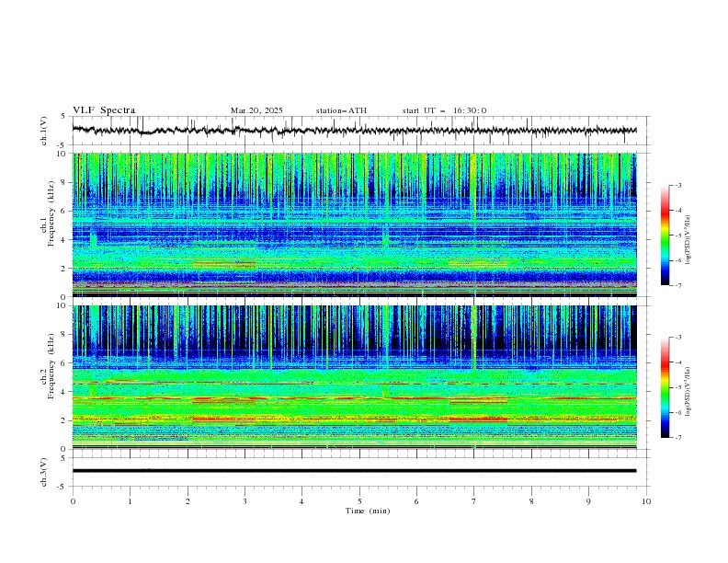Click the ch.2 spectrogram panel
The height and width of the screenshot is (563, 728).
pos(354,377)
